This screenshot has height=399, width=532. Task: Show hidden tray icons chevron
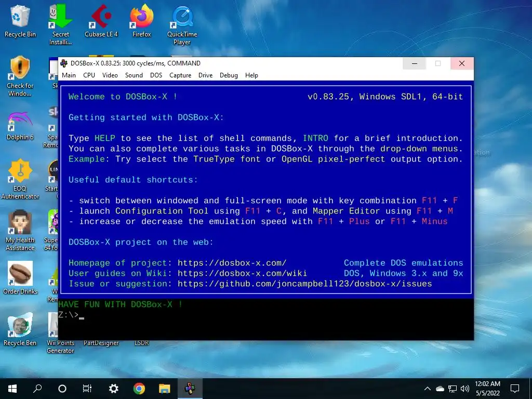pos(428,389)
